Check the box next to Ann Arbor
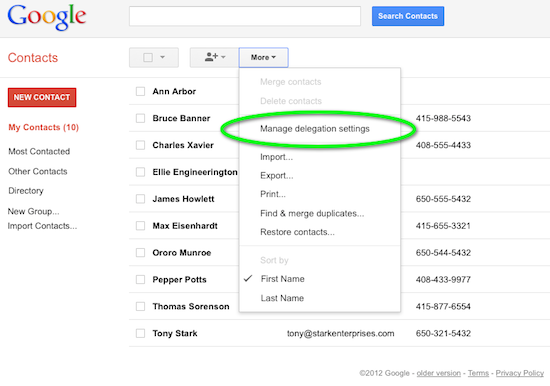The image size is (550, 386). tap(140, 91)
